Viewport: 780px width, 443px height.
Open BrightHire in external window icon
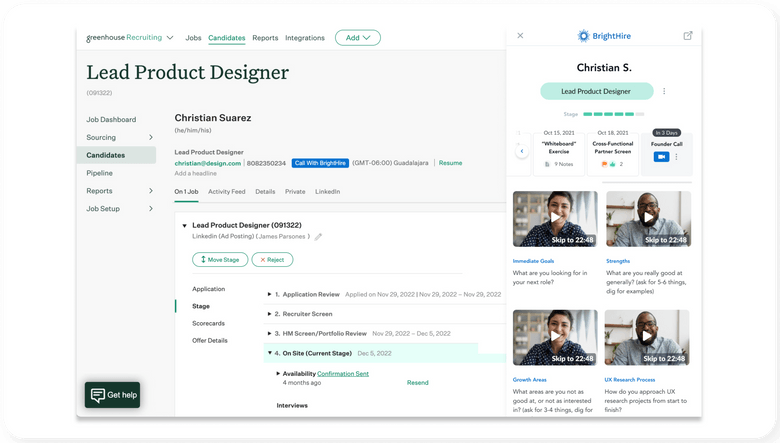point(687,35)
